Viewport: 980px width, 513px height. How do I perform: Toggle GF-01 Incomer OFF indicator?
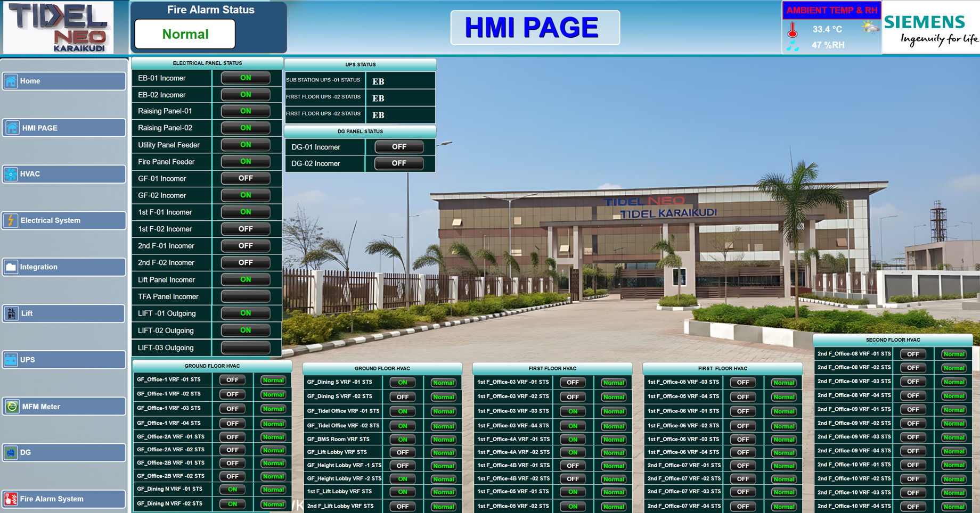[246, 178]
